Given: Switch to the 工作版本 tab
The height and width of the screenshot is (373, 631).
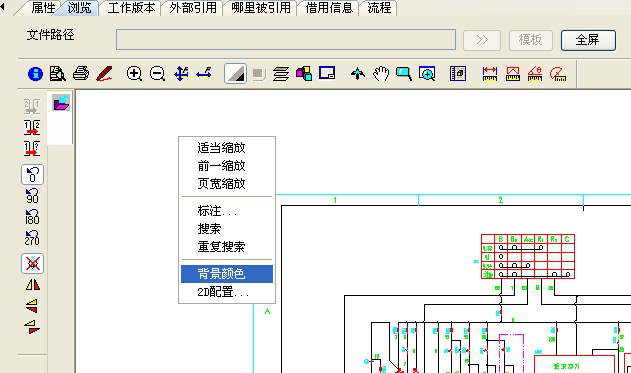Looking at the screenshot, I should 131,8.
